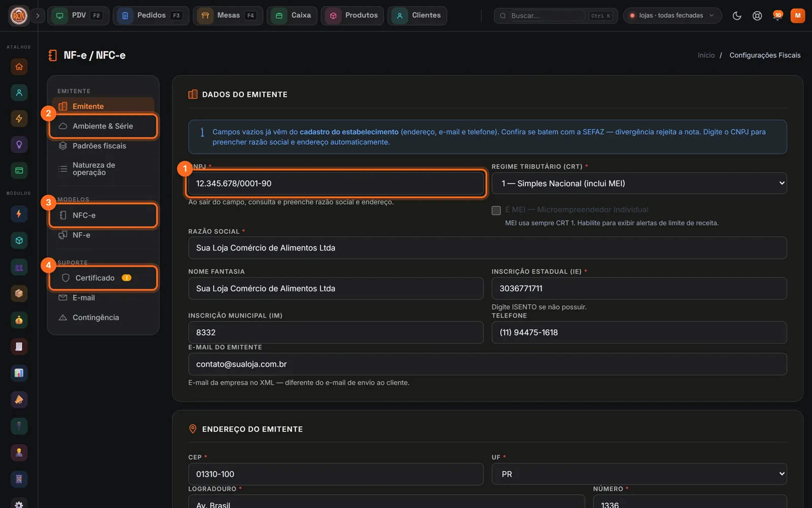Image resolution: width=812 pixels, height=508 pixels.
Task: Open the user avatar M menu
Action: coord(798,16)
